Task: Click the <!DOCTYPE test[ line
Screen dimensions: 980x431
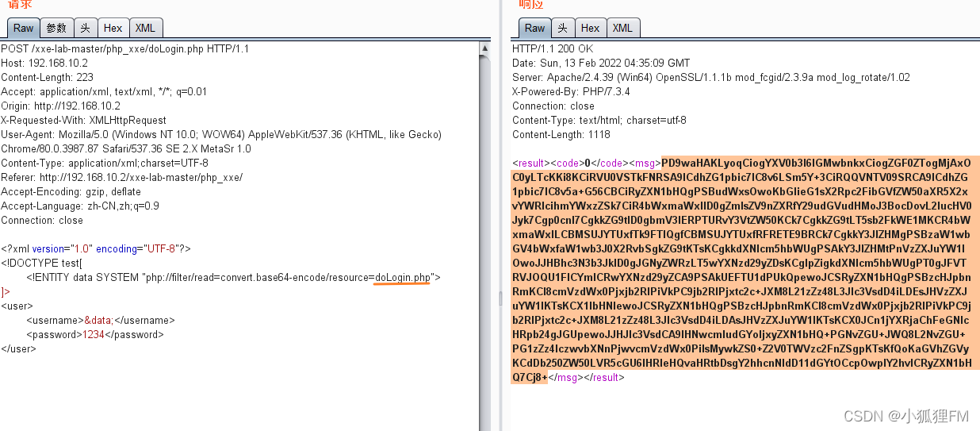Action: click(42, 264)
